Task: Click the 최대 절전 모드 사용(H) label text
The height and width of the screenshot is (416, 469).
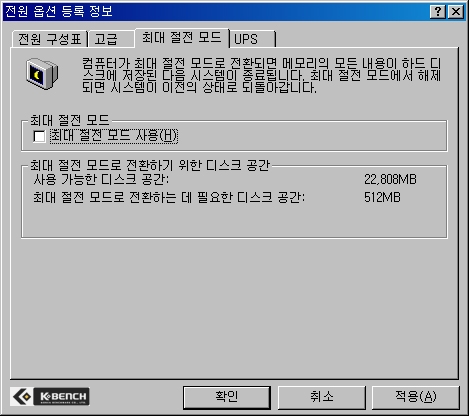Action: (114, 136)
